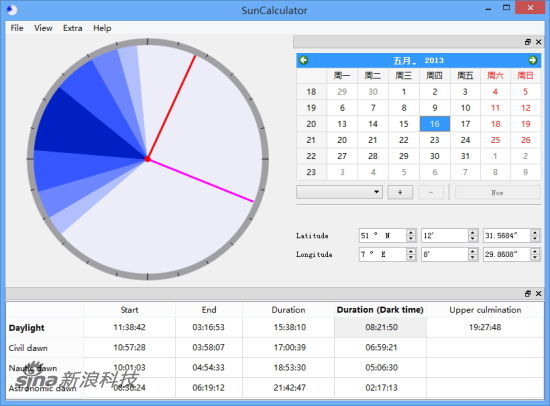The image size is (550, 406).
Task: Step the Longitude degrees spinner
Action: (411, 254)
